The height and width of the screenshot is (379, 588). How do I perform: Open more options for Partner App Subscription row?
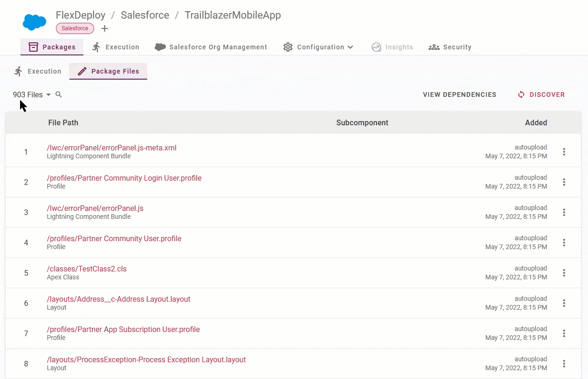coord(564,333)
